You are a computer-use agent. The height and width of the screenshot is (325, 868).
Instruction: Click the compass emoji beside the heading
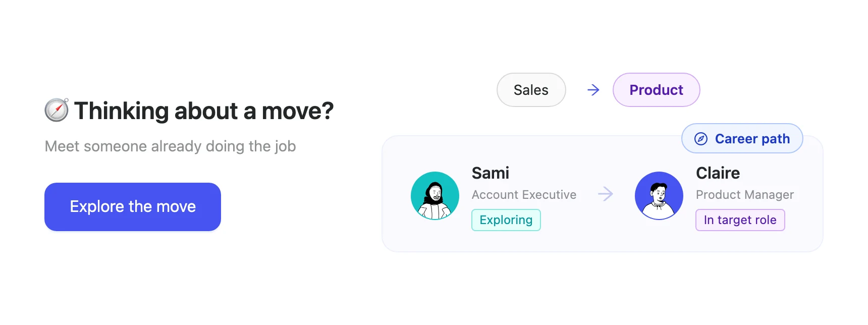[x=57, y=110]
